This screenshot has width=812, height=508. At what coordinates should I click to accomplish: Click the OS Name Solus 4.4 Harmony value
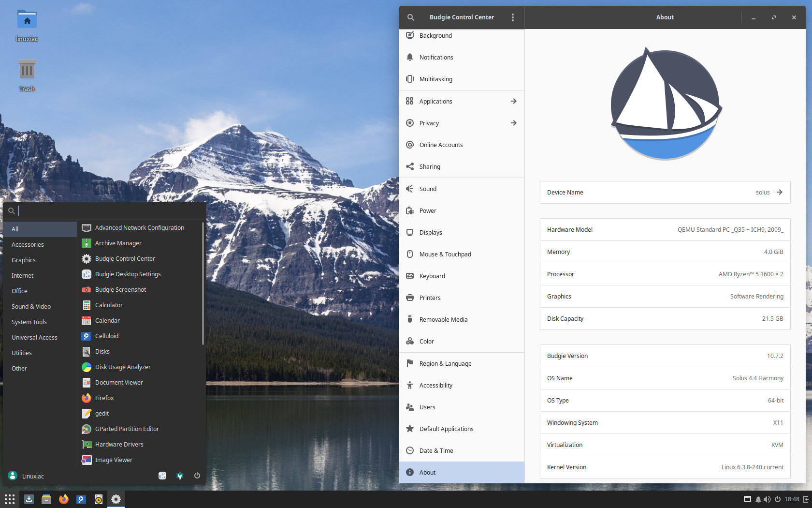[x=758, y=378]
